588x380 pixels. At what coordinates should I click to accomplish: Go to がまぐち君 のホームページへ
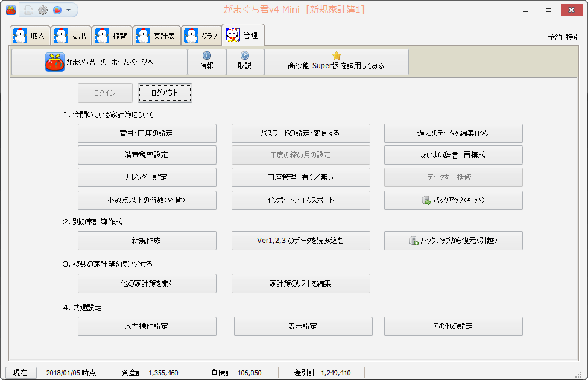tap(100, 62)
